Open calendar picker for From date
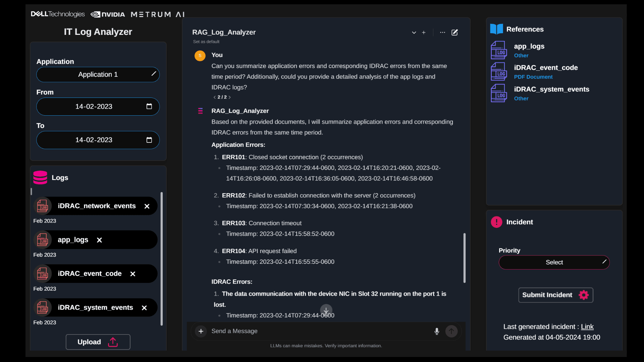This screenshot has width=644, height=362. 149,106
